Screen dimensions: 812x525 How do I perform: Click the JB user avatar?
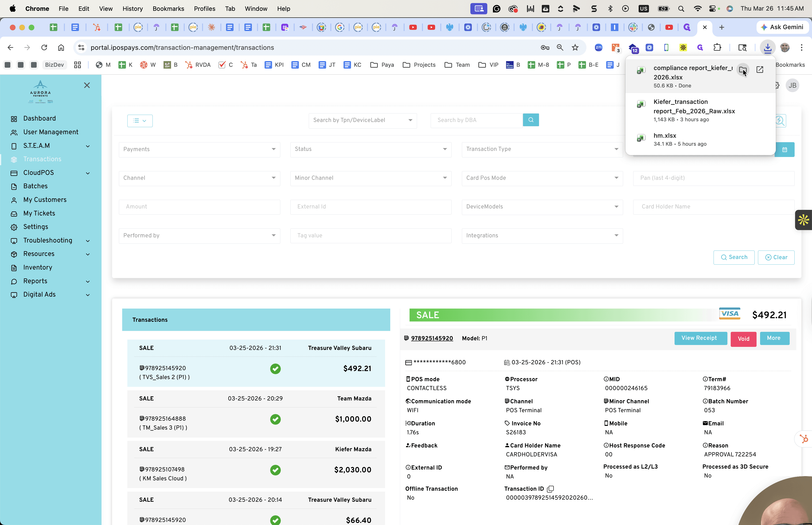(792, 86)
